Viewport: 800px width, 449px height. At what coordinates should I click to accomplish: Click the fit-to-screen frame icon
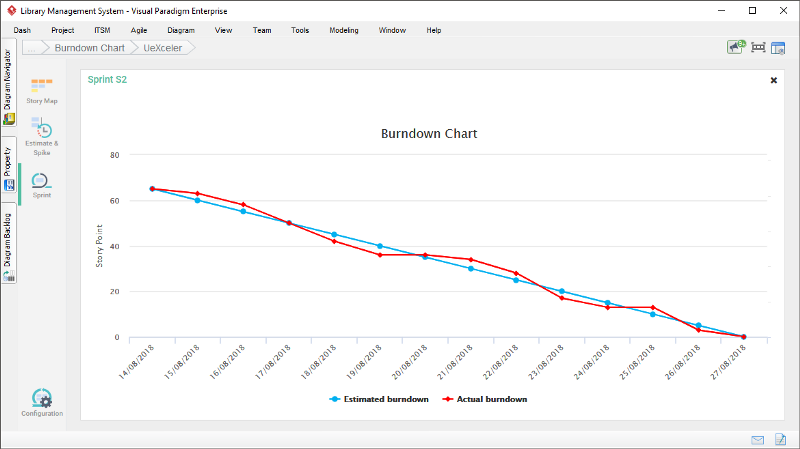coord(758,47)
